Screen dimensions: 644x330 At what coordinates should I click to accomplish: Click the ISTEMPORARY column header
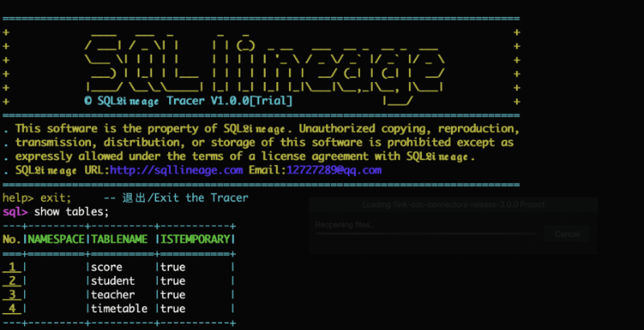tap(195, 239)
